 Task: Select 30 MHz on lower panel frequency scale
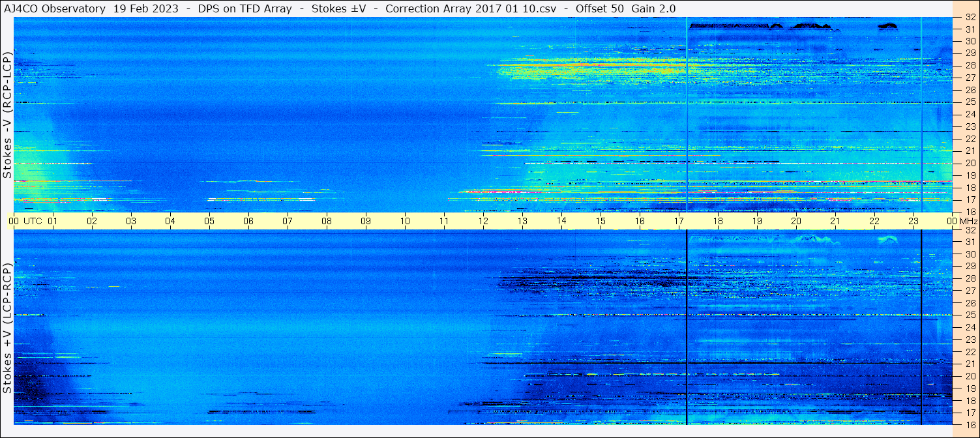(x=970, y=254)
